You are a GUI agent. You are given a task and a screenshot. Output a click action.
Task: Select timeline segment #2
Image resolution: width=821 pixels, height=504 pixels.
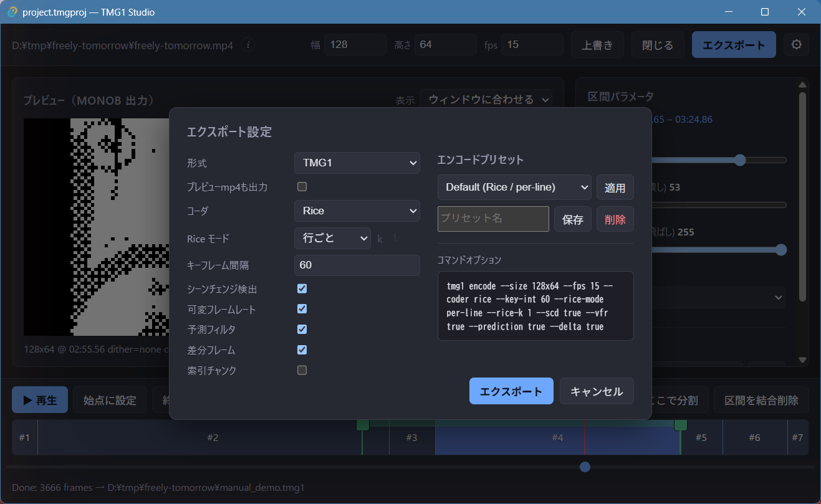point(213,437)
